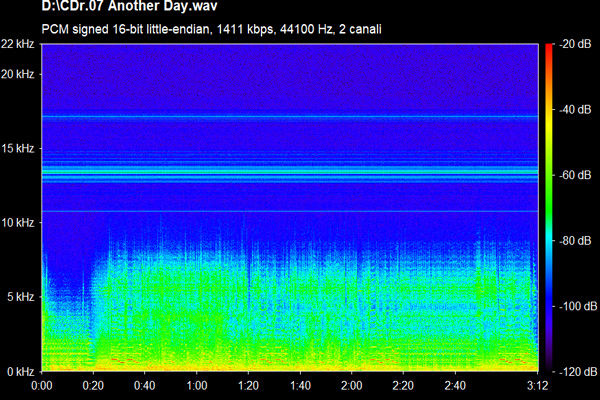This screenshot has height=400, width=600.
Task: Click the dB color gradient scale bar
Action: tap(549, 207)
